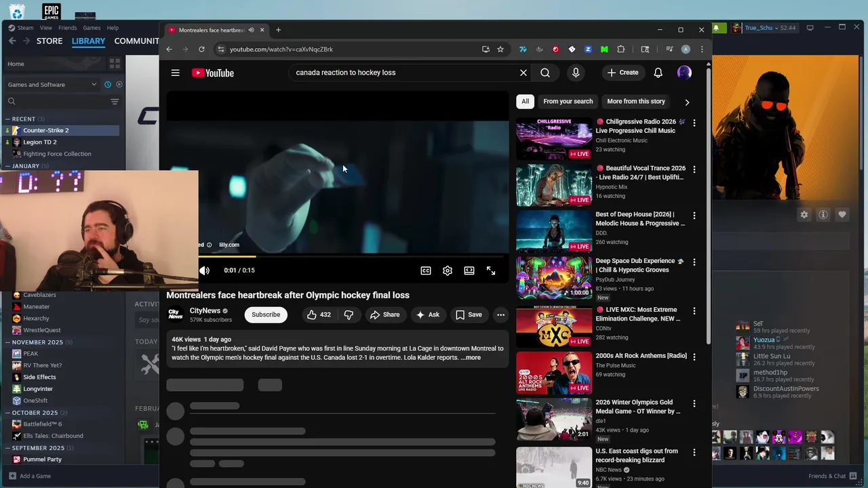Viewport: 868px width, 488px height.
Task: Open the Chrome extensions puzzle icon
Action: (620, 49)
